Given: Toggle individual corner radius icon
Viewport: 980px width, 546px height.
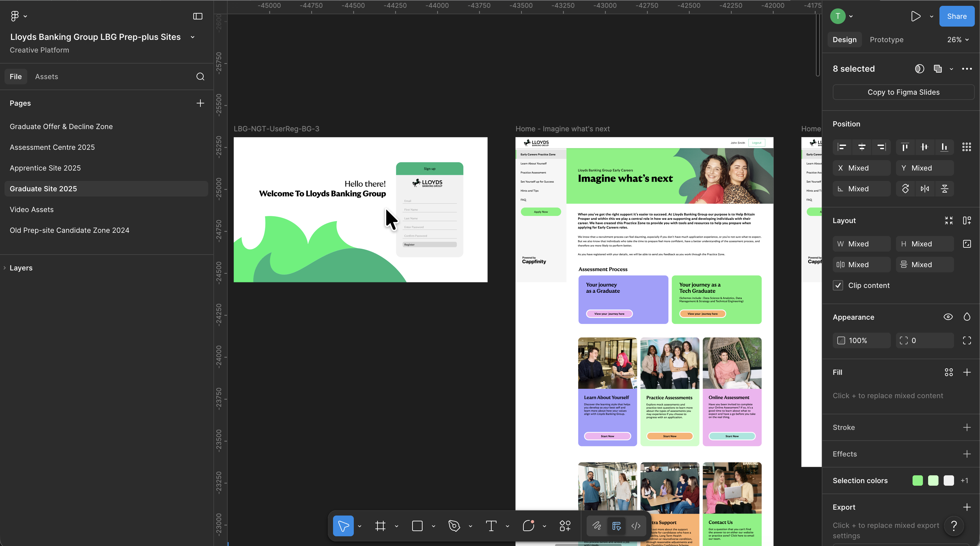Looking at the screenshot, I should (967, 340).
